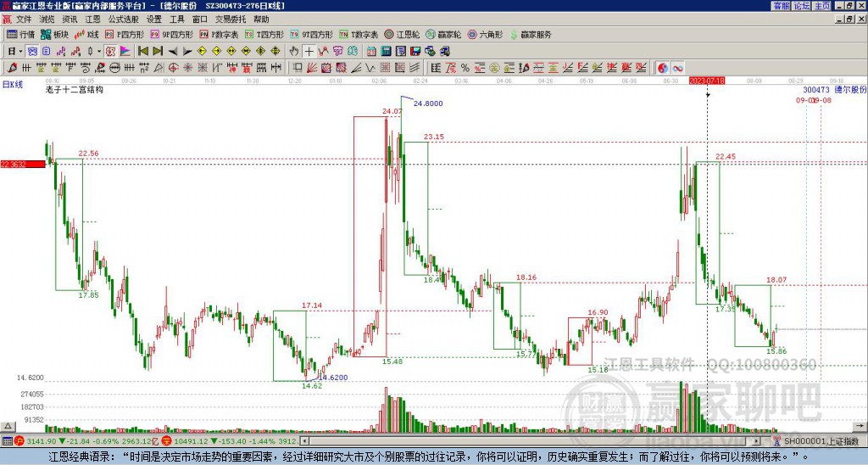
Task: Click the 300473 德尔股份 stock label
Action: click(x=835, y=89)
